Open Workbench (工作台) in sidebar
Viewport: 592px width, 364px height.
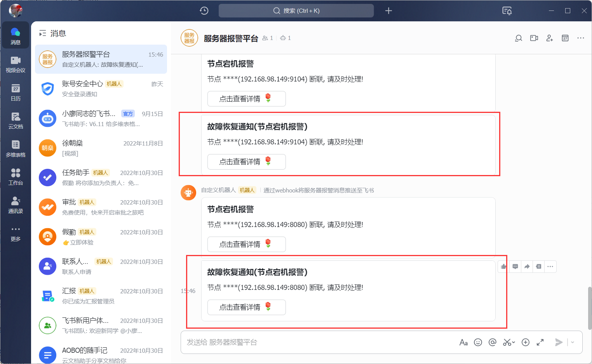coord(16,177)
